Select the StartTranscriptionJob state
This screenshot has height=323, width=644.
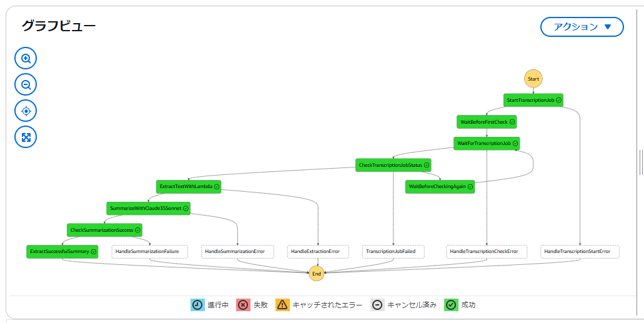[533, 100]
